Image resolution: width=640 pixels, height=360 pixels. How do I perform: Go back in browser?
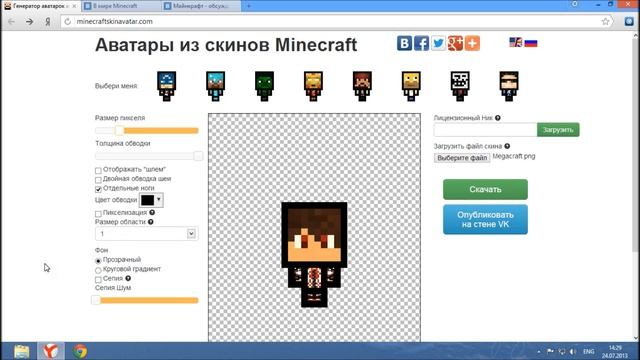[11, 22]
